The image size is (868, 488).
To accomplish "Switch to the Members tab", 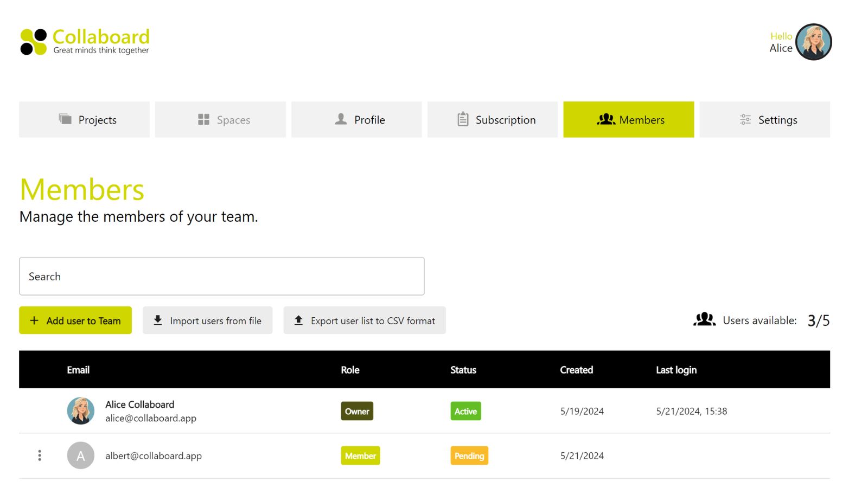I will coord(629,119).
